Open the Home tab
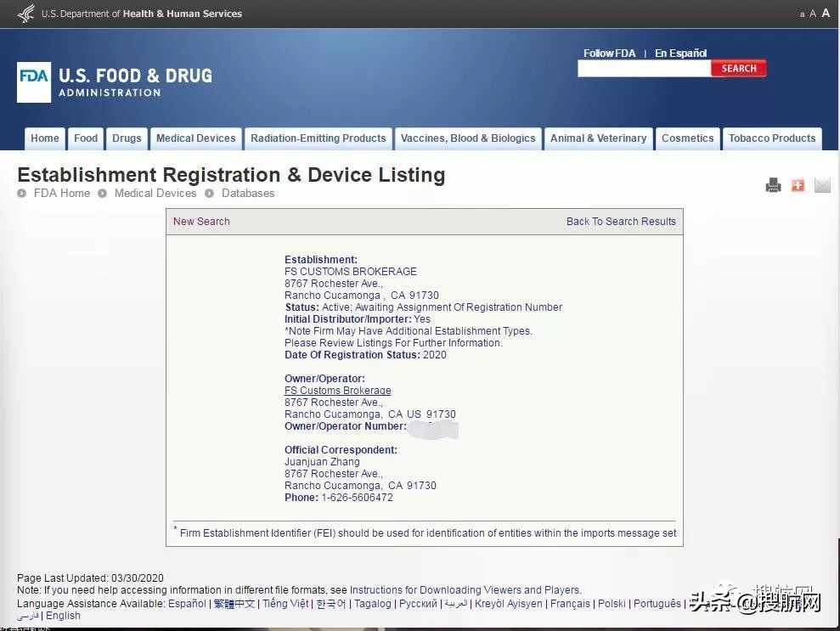Image resolution: width=840 pixels, height=631 pixels. pyautogui.click(x=45, y=138)
